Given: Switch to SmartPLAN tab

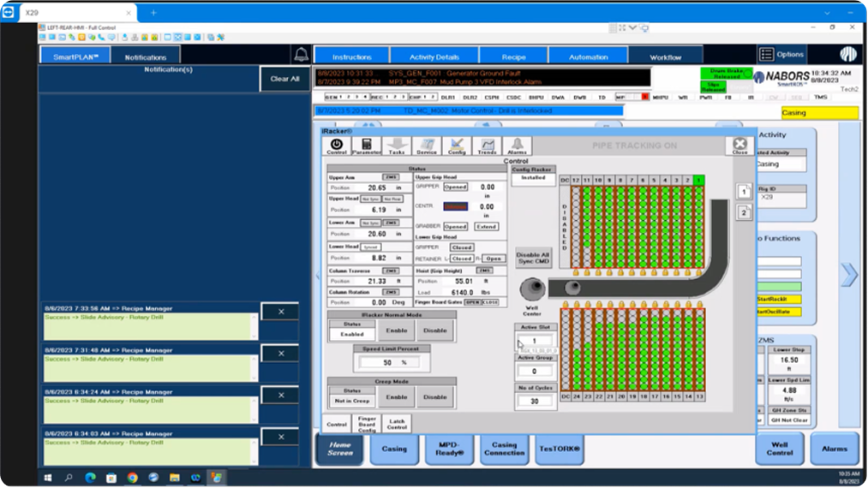Looking at the screenshot, I should 76,57.
